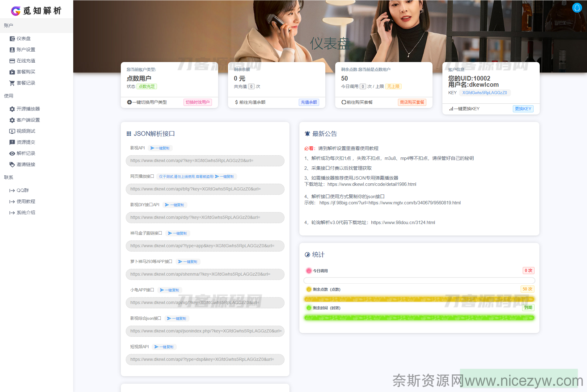Click the 到期 expiry badge
This screenshot has height=392, width=587.
pyautogui.click(x=528, y=308)
